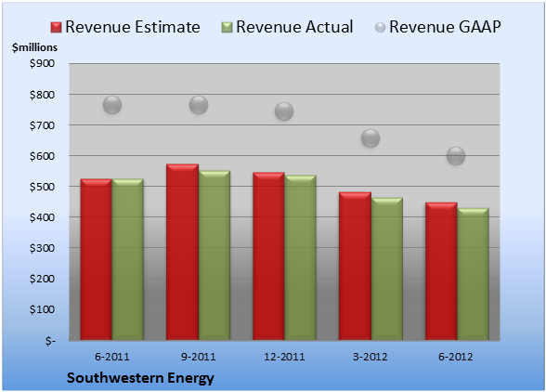546x392 pixels.
Task: Select the green actual bar for 6-2012
Action: click(x=473, y=274)
